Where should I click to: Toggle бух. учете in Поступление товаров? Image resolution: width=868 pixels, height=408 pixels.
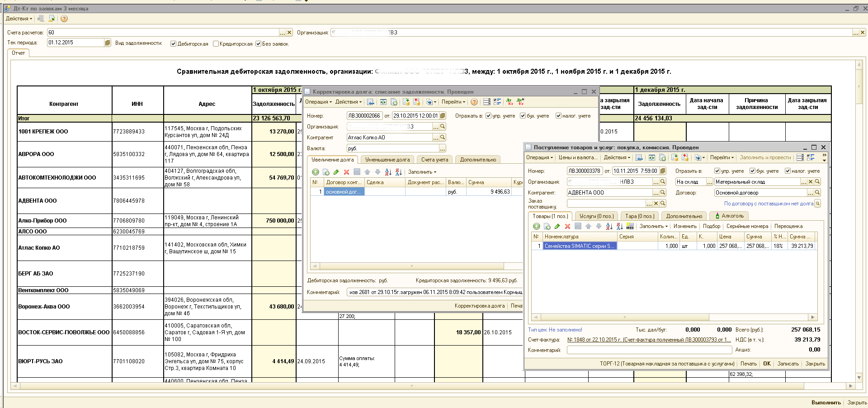[752, 171]
